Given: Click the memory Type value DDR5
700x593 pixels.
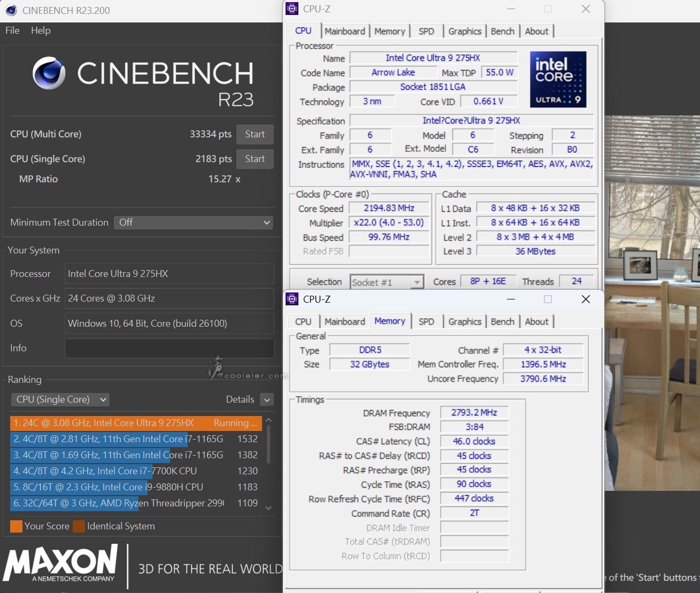Looking at the screenshot, I should pyautogui.click(x=370, y=350).
